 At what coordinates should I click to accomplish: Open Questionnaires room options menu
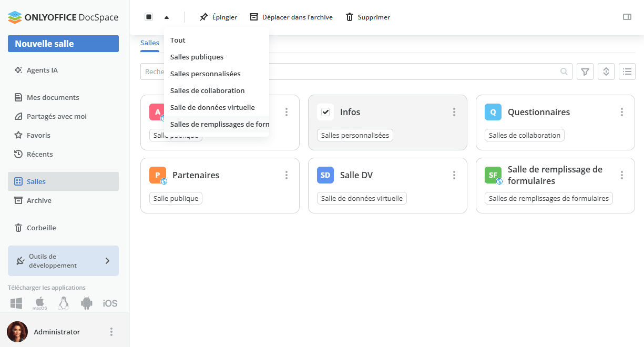click(x=621, y=112)
